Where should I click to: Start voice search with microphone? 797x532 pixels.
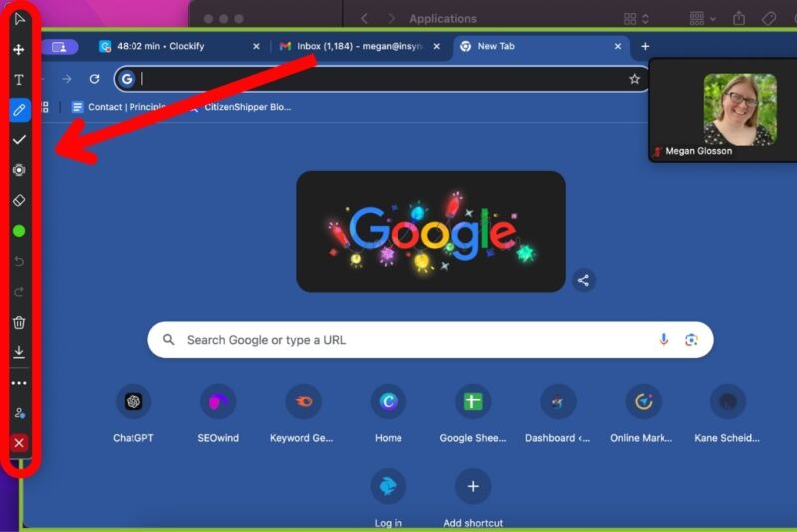point(664,340)
